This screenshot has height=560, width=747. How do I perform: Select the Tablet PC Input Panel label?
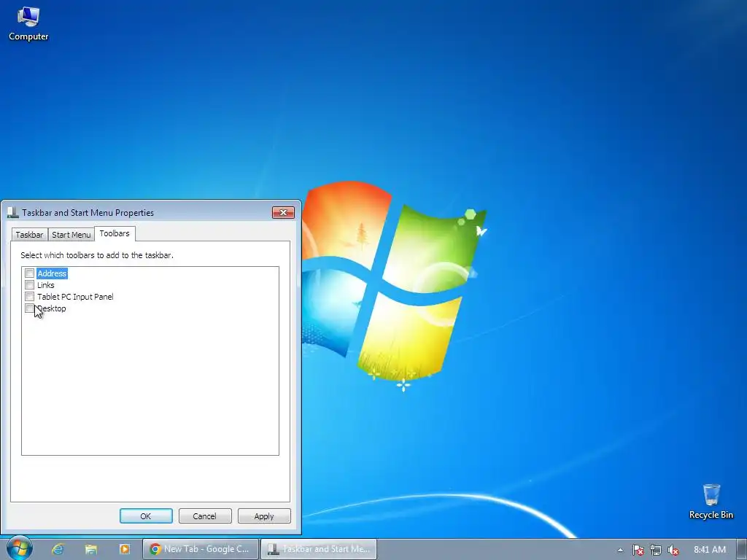click(75, 297)
